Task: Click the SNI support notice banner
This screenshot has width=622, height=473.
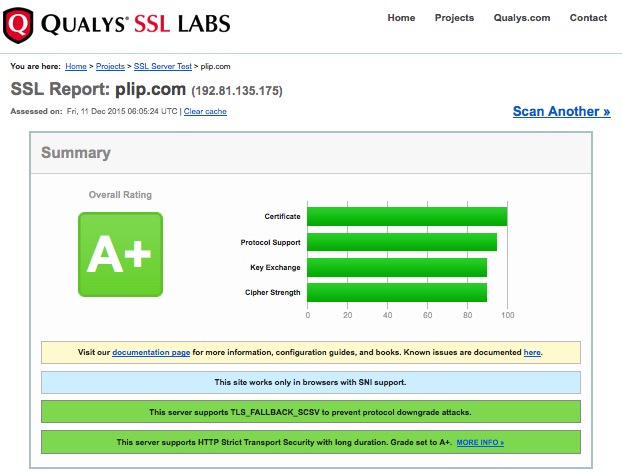Action: point(311,383)
